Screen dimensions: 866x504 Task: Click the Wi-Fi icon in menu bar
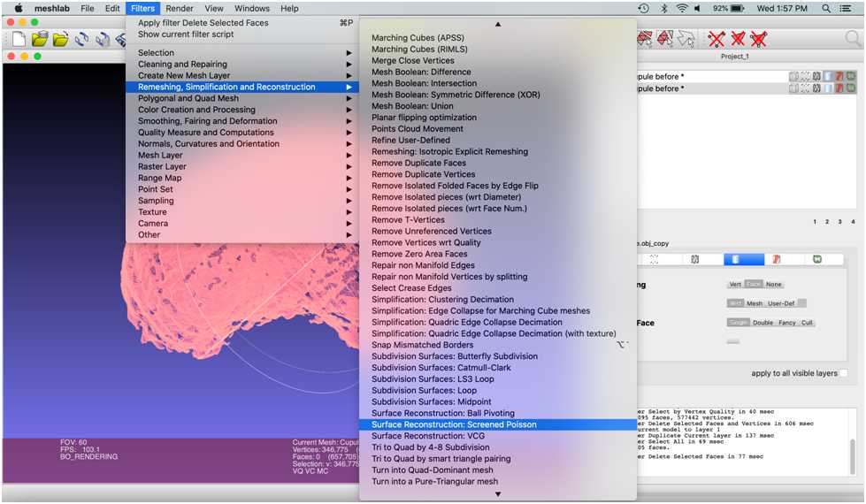[x=682, y=8]
